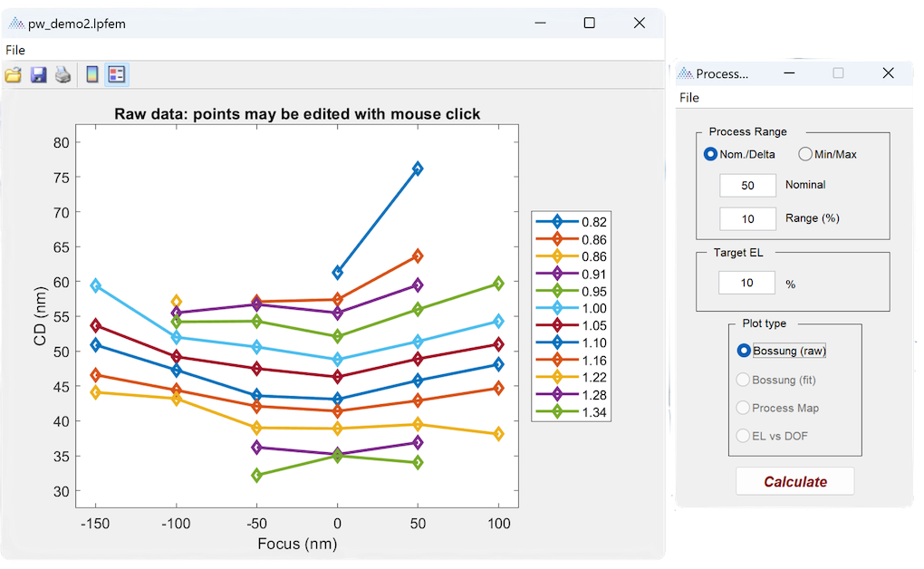Save the figure with the floppy disk icon

39,75
